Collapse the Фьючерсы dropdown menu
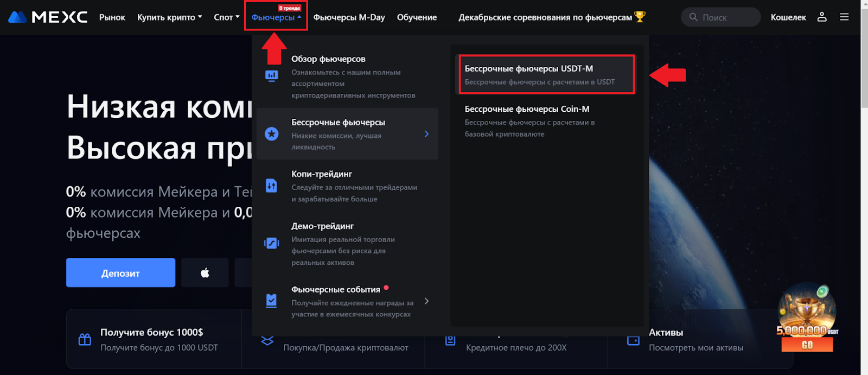The width and height of the screenshot is (868, 375). coord(276,17)
